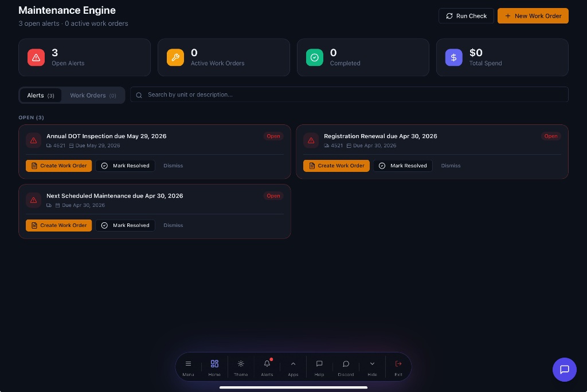
Task: Create Work Order for Registration Renewal
Action: click(x=336, y=166)
